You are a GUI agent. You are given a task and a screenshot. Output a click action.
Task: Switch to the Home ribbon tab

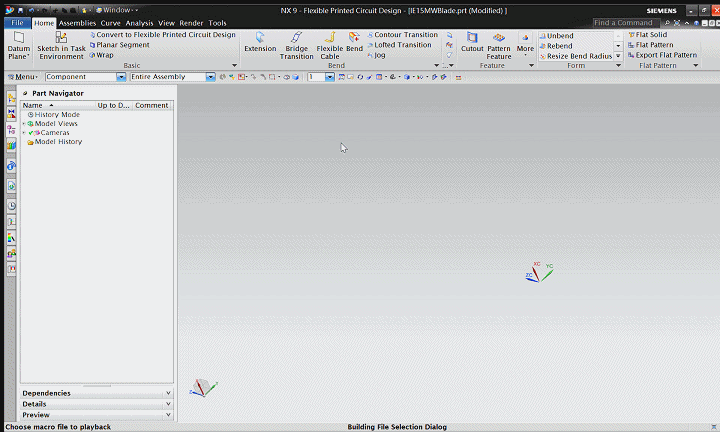tap(44, 23)
